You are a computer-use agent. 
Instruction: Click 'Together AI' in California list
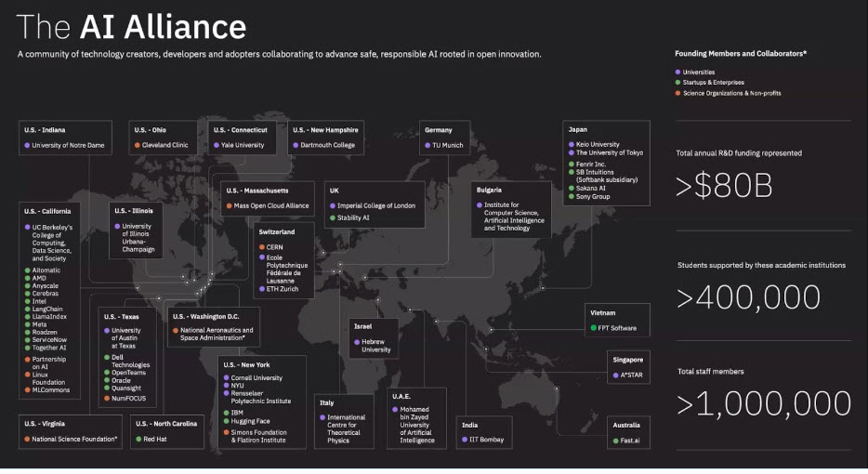[49, 348]
